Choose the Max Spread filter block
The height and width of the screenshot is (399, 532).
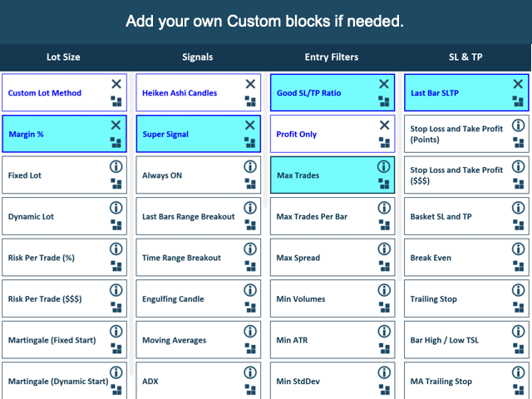(x=332, y=257)
